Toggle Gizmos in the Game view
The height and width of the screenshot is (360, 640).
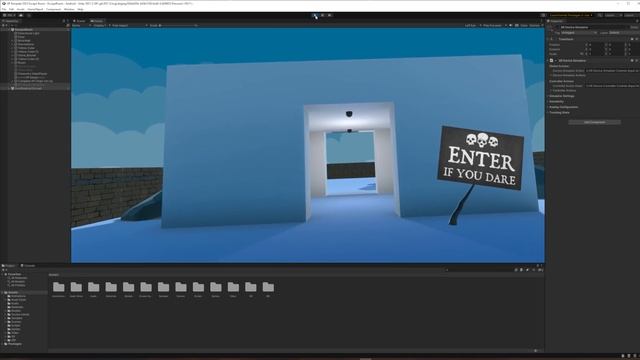pos(534,25)
